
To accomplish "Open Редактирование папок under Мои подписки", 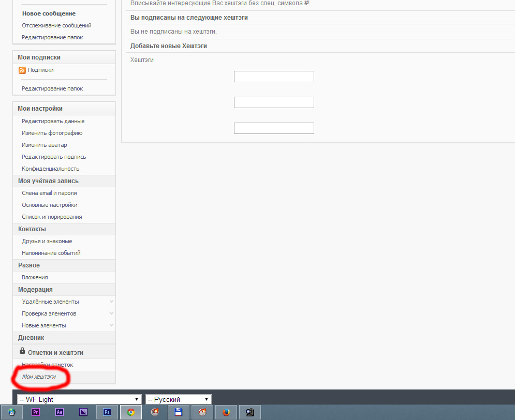I will [52, 88].
